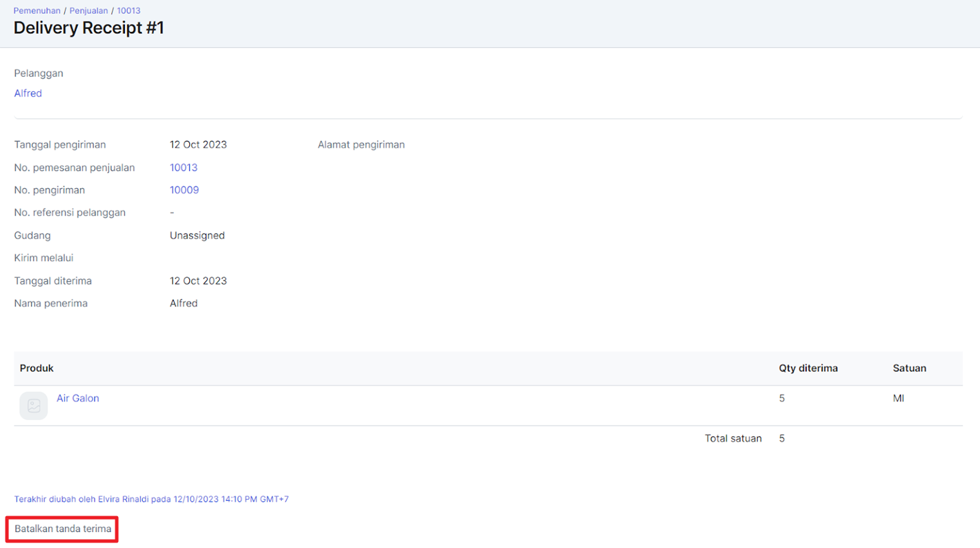Open breadcrumb order 10013
Viewport: 980px width, 548px height.
click(x=128, y=10)
